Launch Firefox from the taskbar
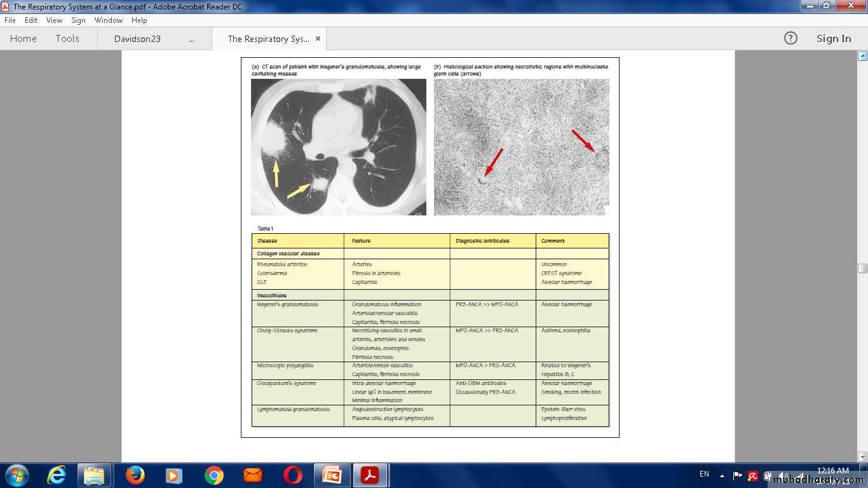This screenshot has height=488, width=868. pos(135,475)
